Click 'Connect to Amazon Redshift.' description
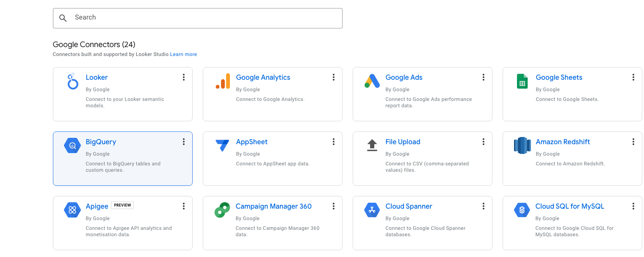The image size is (644, 257). [570, 164]
